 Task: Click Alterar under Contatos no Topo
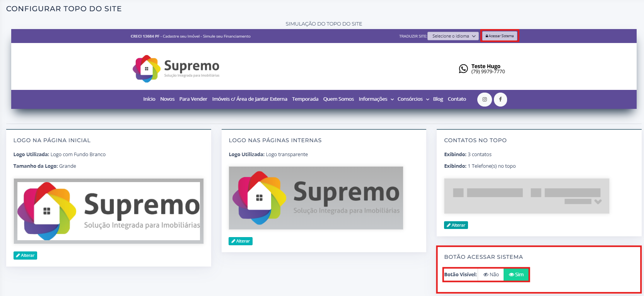[456, 225]
